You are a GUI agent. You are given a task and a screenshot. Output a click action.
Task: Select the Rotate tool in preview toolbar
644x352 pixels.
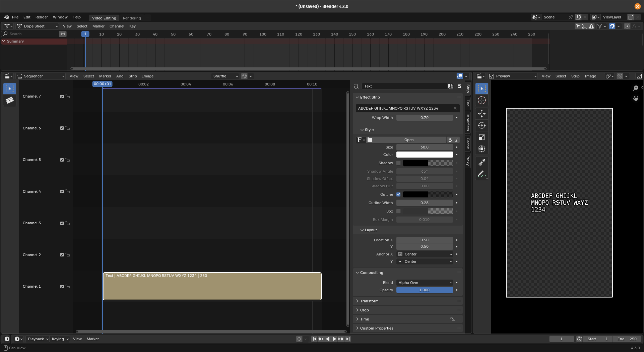(482, 125)
